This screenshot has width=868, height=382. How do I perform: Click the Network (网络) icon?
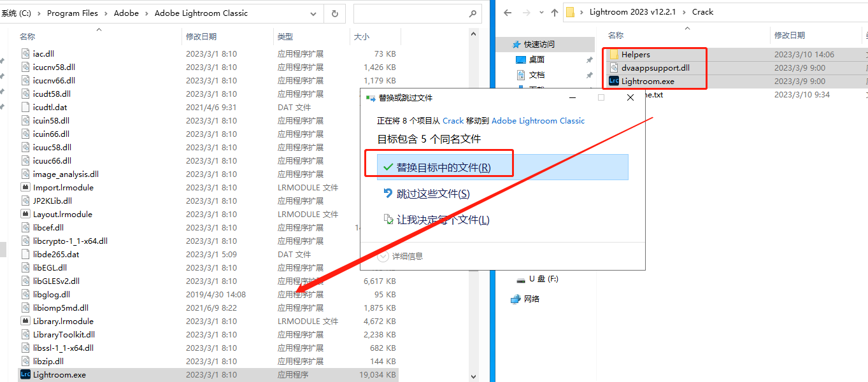click(x=516, y=299)
